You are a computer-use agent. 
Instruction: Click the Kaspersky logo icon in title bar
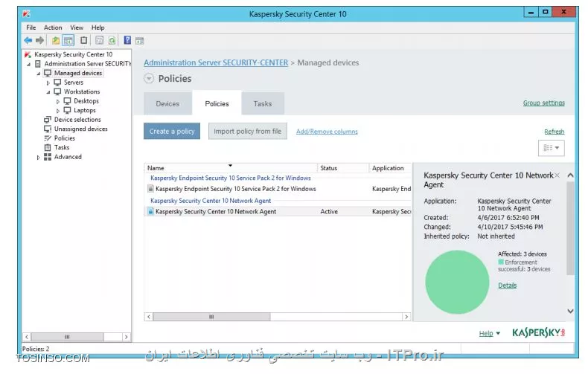tap(26, 14)
